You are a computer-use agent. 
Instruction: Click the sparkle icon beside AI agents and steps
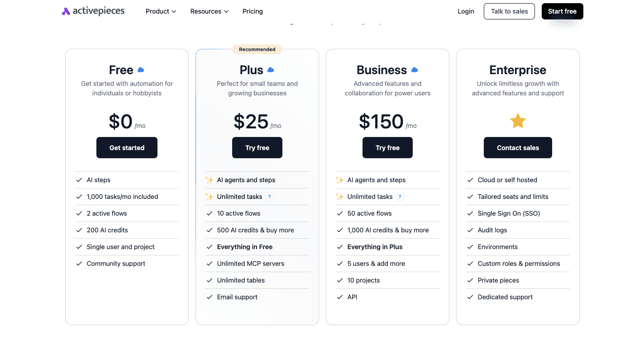point(209,179)
